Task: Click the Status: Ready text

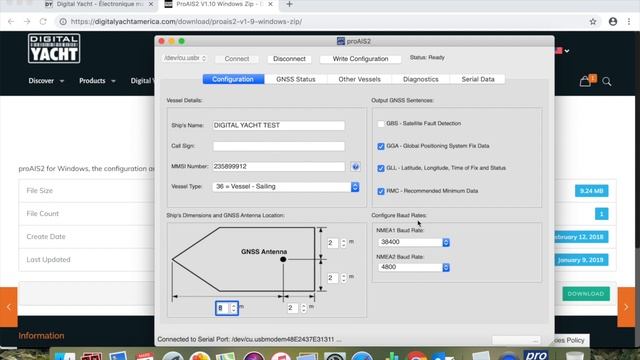Action: [427, 58]
